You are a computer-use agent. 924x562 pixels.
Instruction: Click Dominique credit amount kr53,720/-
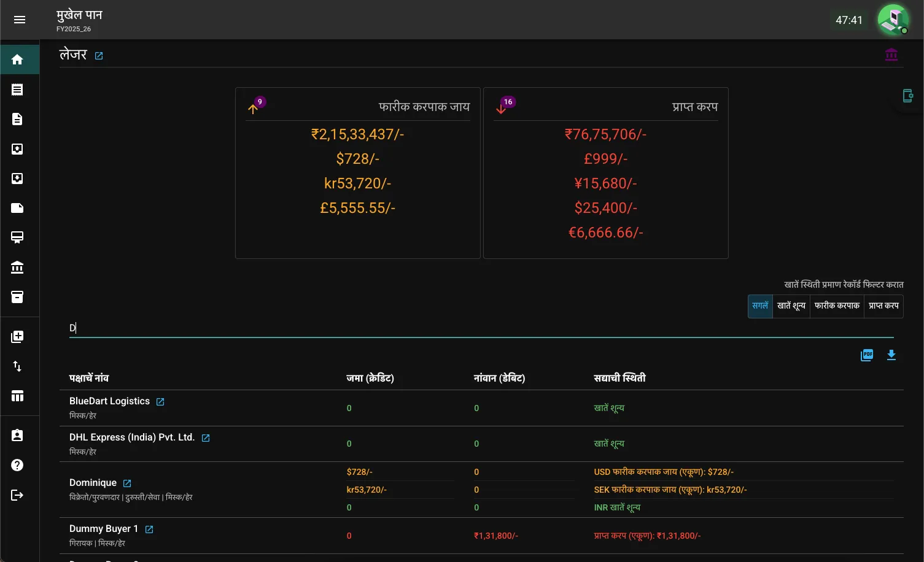point(367,490)
